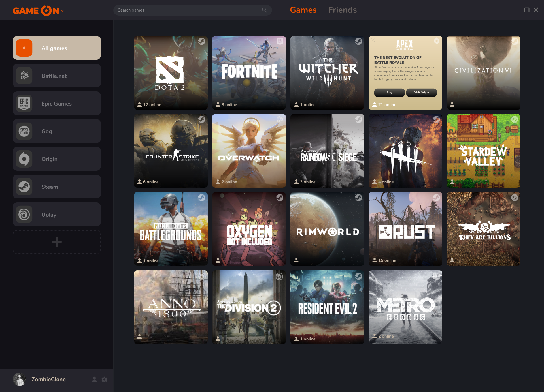Click Uplay icon on Division 2 card
The height and width of the screenshot is (392, 544).
click(x=279, y=276)
